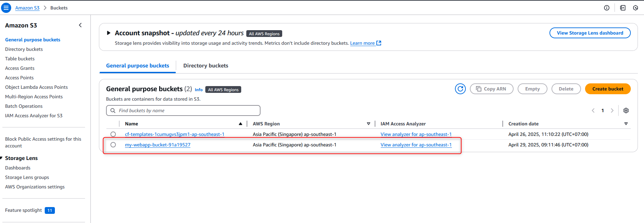Click the Create bucket button
The image size is (644, 223).
(608, 89)
